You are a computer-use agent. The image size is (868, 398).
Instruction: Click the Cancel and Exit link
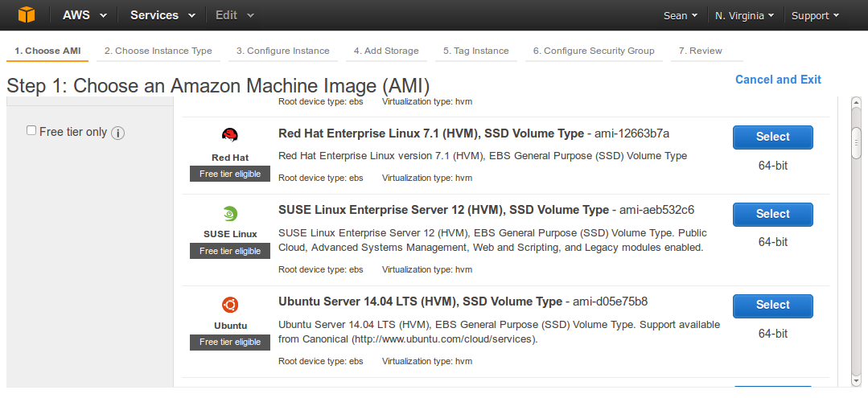[x=778, y=80]
